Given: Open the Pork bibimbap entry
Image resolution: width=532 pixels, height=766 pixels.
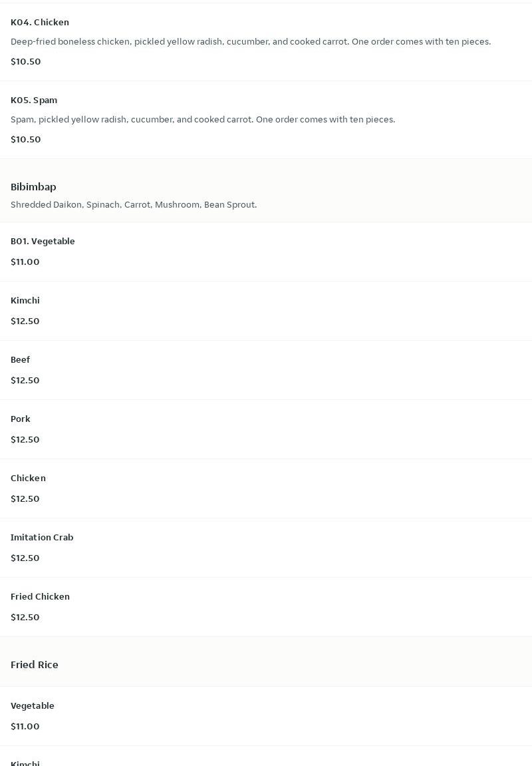Looking at the screenshot, I should point(21,419).
